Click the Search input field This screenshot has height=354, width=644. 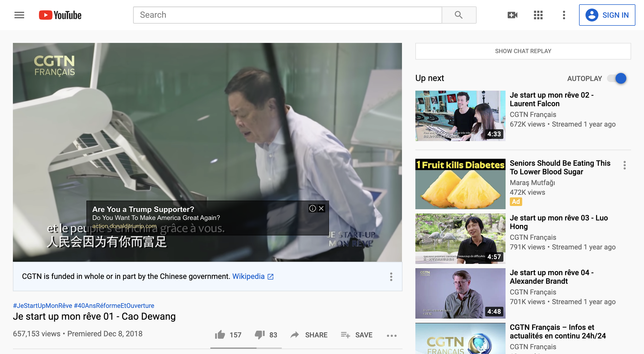click(287, 15)
